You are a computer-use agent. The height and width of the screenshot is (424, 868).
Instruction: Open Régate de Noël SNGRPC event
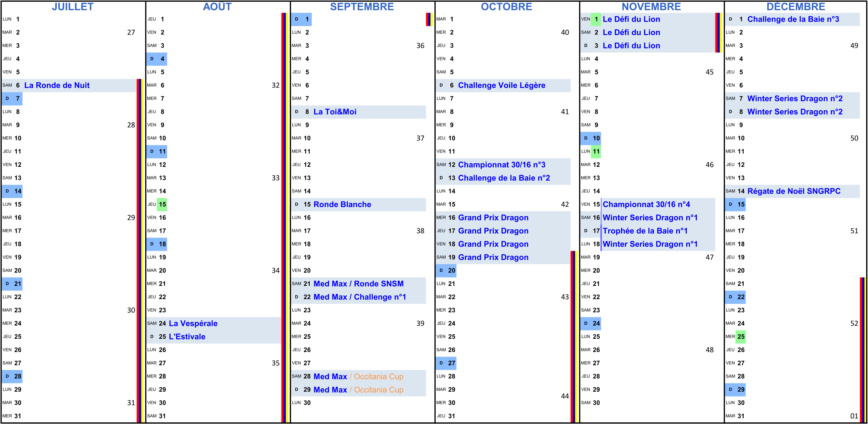coord(794,191)
